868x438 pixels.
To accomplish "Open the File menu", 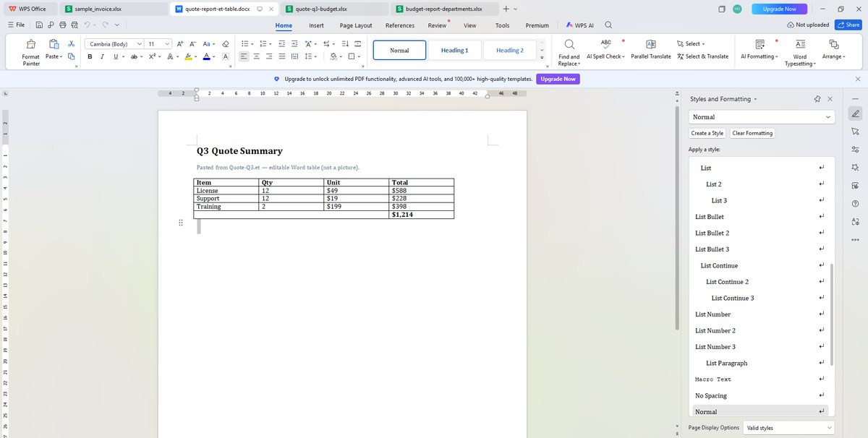I will point(17,25).
